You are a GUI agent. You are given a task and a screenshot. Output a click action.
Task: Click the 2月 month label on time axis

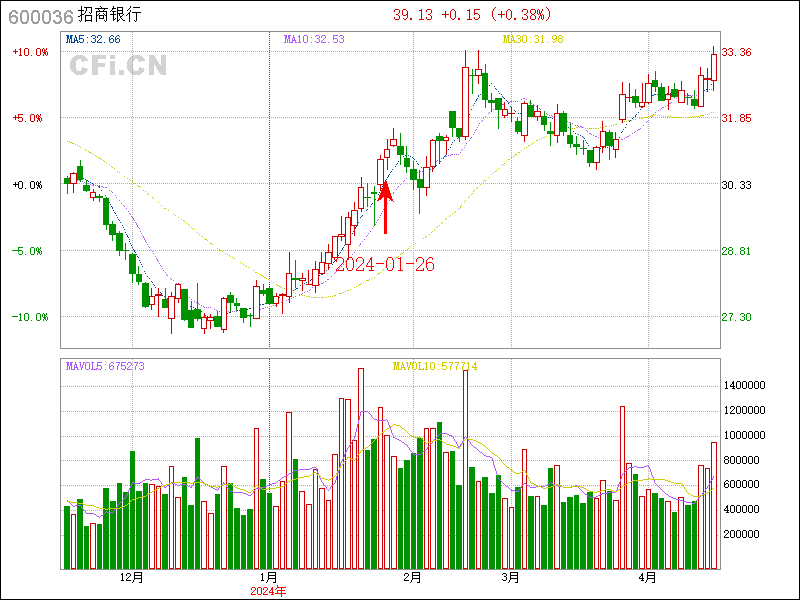click(x=411, y=577)
